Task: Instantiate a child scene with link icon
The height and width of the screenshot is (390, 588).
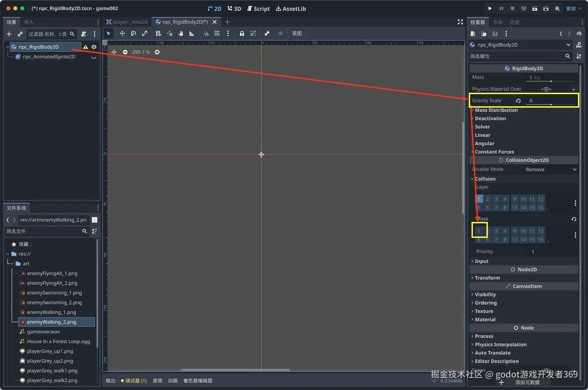Action: pos(20,34)
